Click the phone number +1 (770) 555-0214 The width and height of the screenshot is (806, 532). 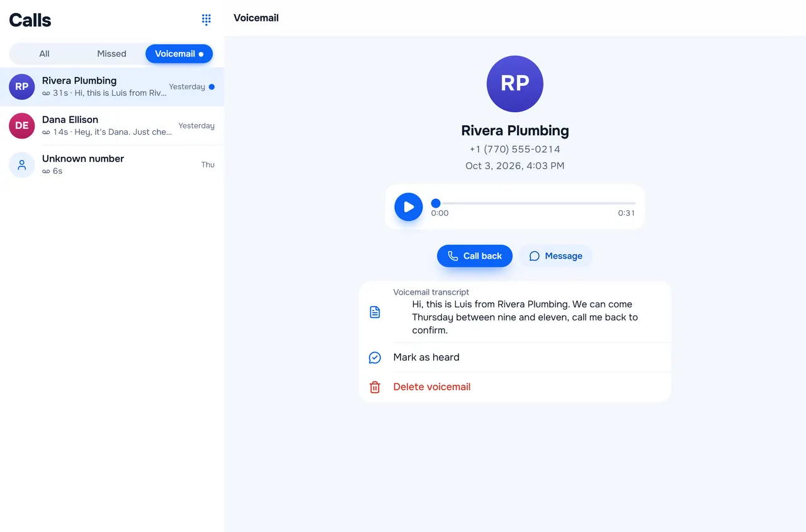[x=515, y=149]
